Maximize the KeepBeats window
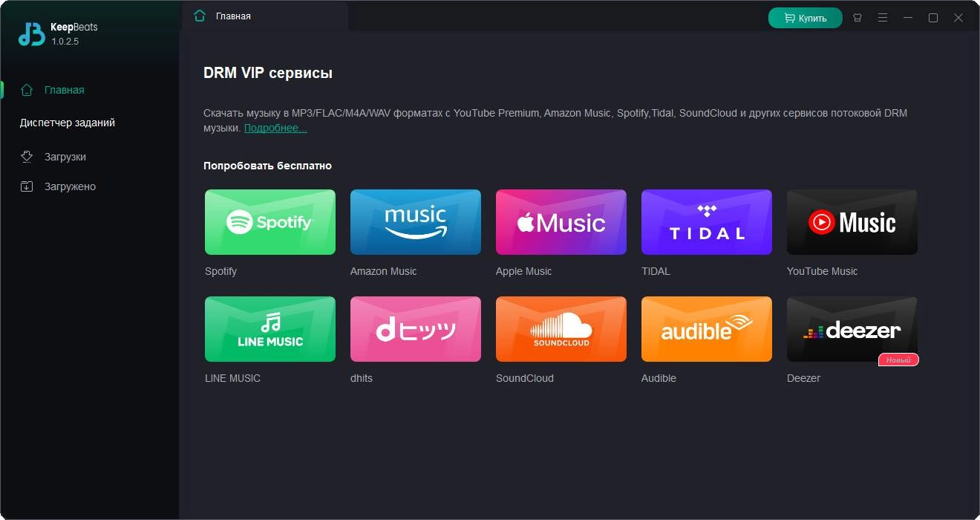Image resolution: width=980 pixels, height=520 pixels. coord(933,18)
